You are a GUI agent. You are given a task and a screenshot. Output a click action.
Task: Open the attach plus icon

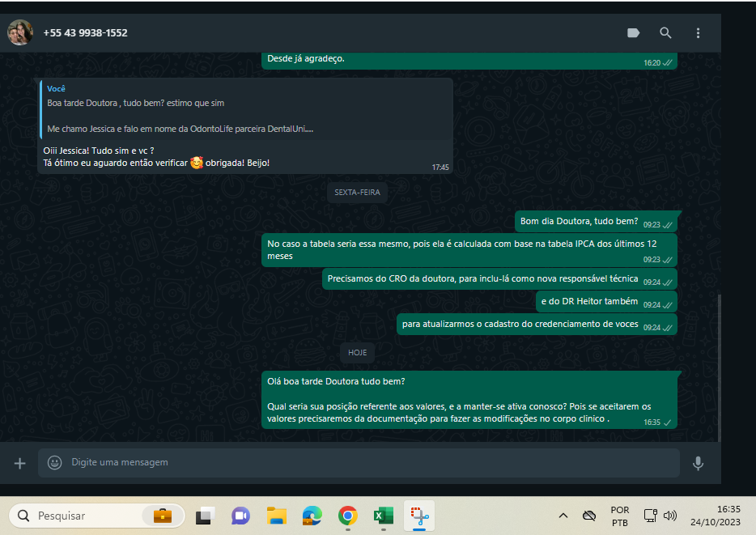click(x=19, y=463)
